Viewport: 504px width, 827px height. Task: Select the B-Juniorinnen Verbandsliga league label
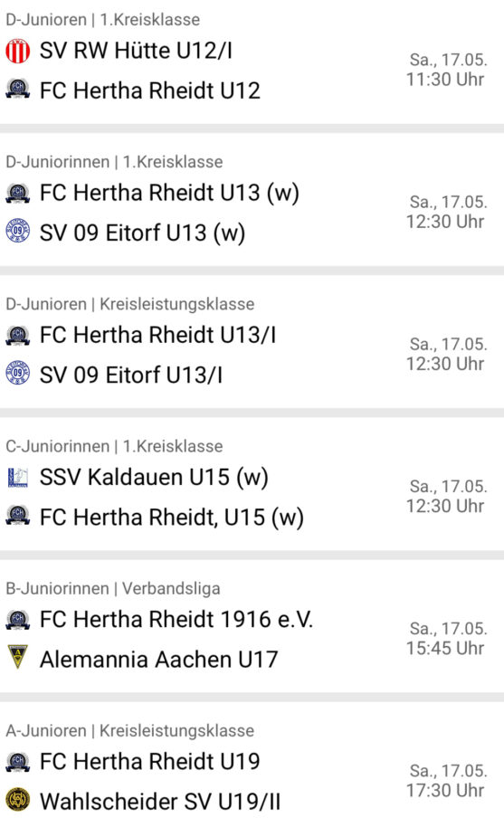[113, 589]
